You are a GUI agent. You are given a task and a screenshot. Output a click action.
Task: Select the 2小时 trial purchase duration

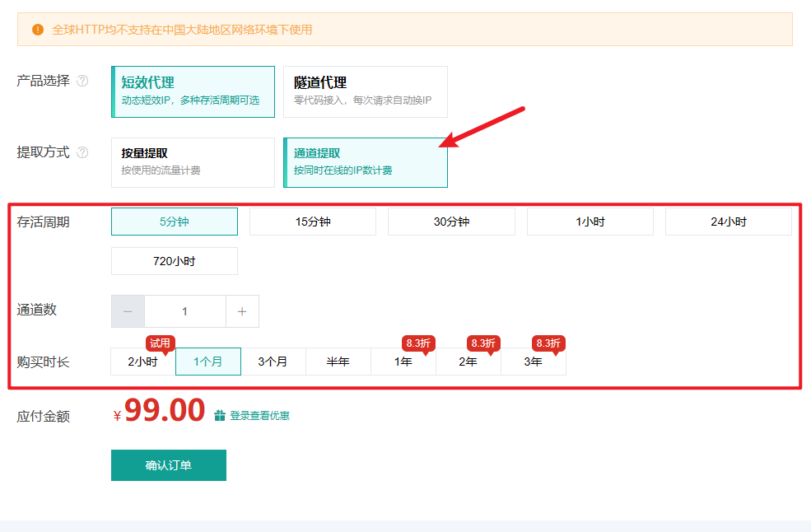point(142,362)
